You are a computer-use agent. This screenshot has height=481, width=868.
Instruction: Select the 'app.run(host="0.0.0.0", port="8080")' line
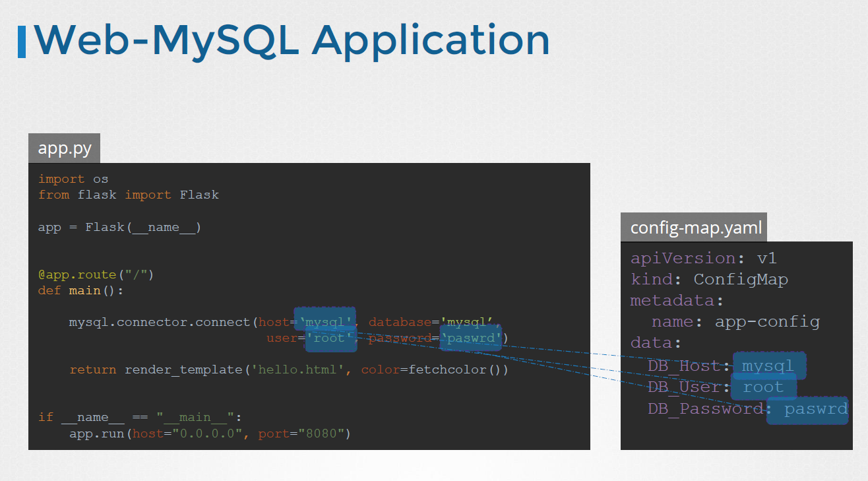pyautogui.click(x=210, y=433)
